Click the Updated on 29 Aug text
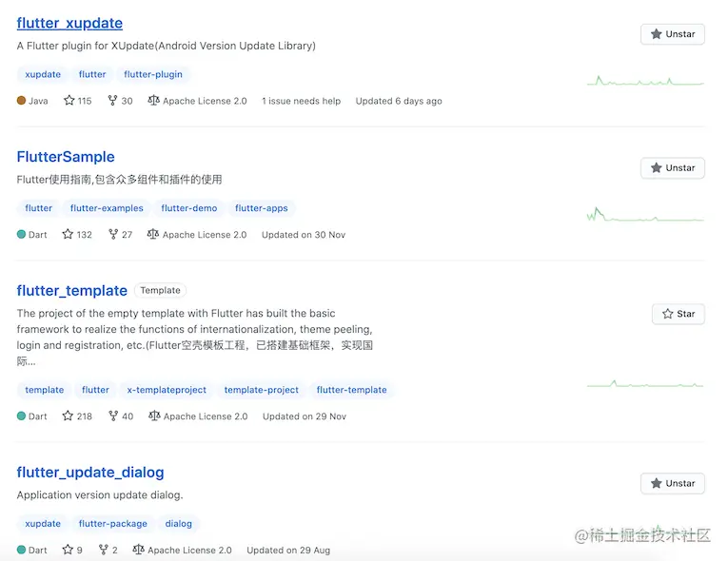Viewport: 728px width, 561px height. 288,550
